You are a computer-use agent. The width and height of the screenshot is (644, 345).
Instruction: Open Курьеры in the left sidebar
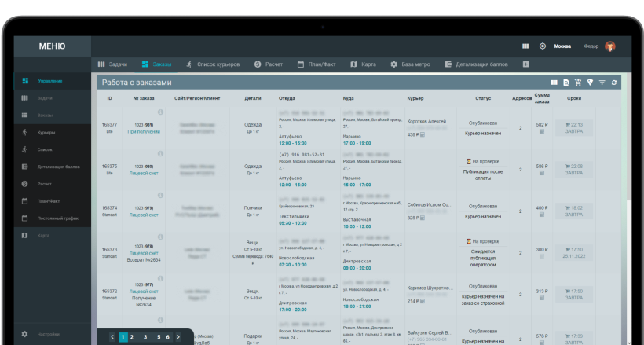click(53, 132)
